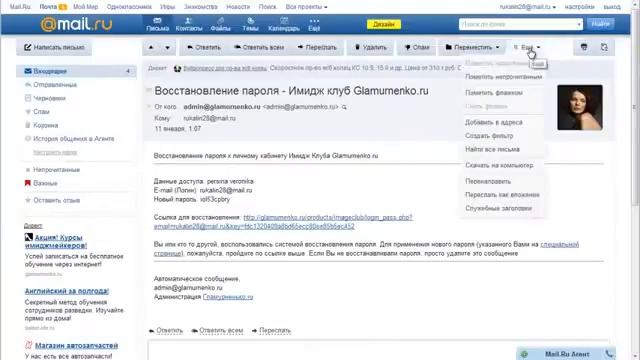Image resolution: width=640 pixels, height=360 pixels.
Task: Select Скачать на компьютер from menu
Action: coord(499,165)
